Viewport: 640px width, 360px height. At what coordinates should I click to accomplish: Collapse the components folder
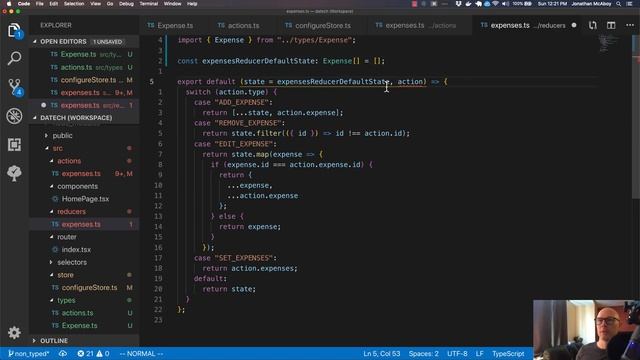tap(78, 186)
